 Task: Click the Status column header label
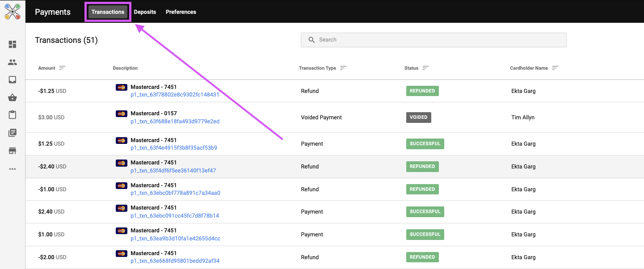pos(412,68)
